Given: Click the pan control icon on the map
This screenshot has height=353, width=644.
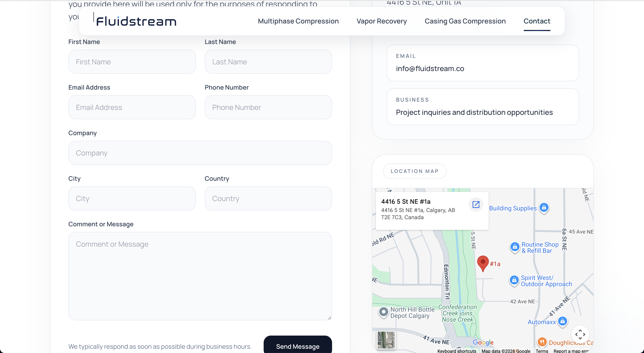Looking at the screenshot, I should click(x=580, y=334).
